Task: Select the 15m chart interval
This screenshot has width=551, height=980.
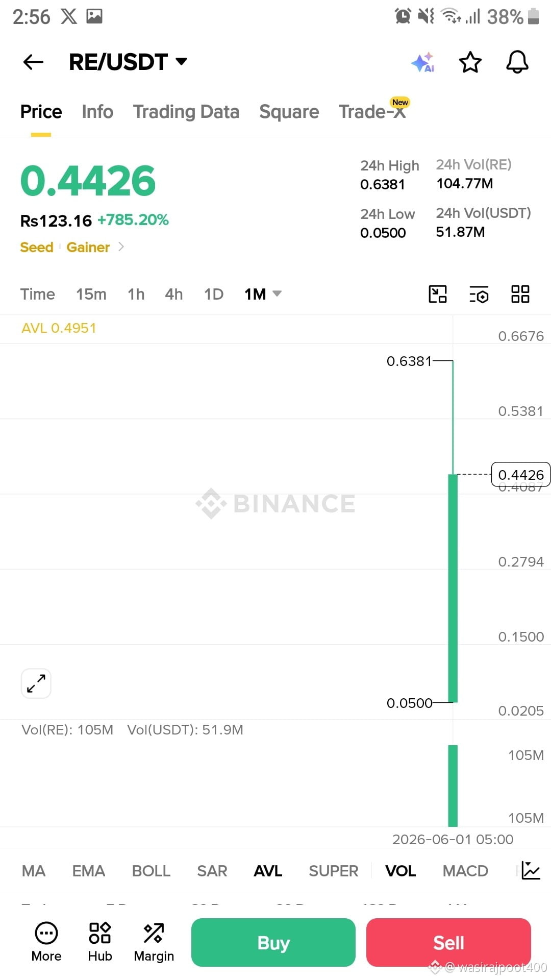Action: [91, 294]
